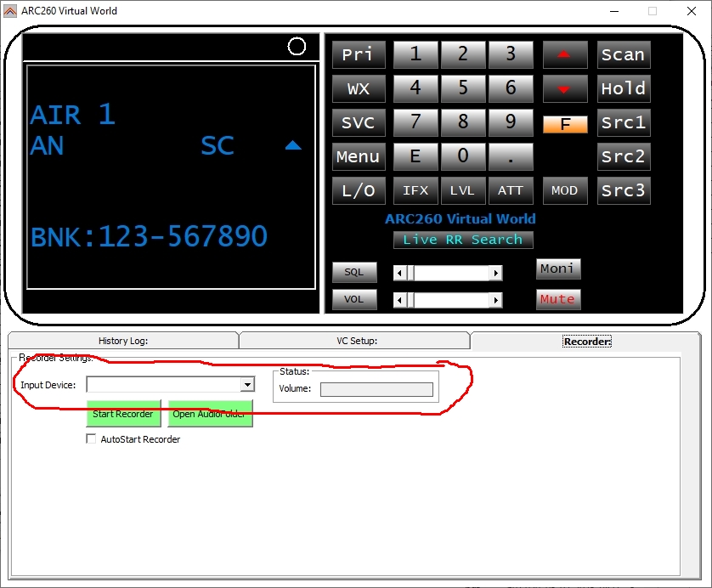The height and width of the screenshot is (588, 712).
Task: Toggle the red Mute button
Action: point(558,300)
